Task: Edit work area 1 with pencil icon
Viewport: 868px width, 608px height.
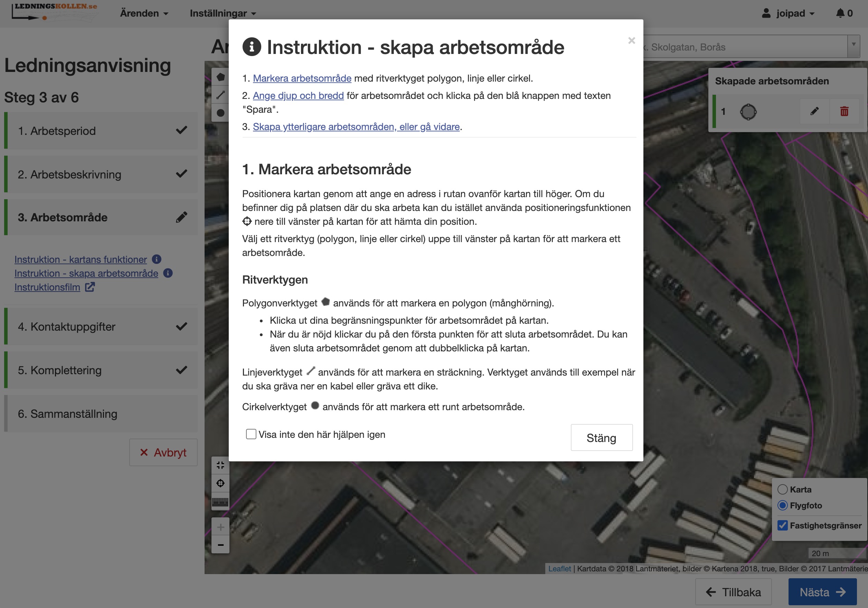Action: click(814, 111)
